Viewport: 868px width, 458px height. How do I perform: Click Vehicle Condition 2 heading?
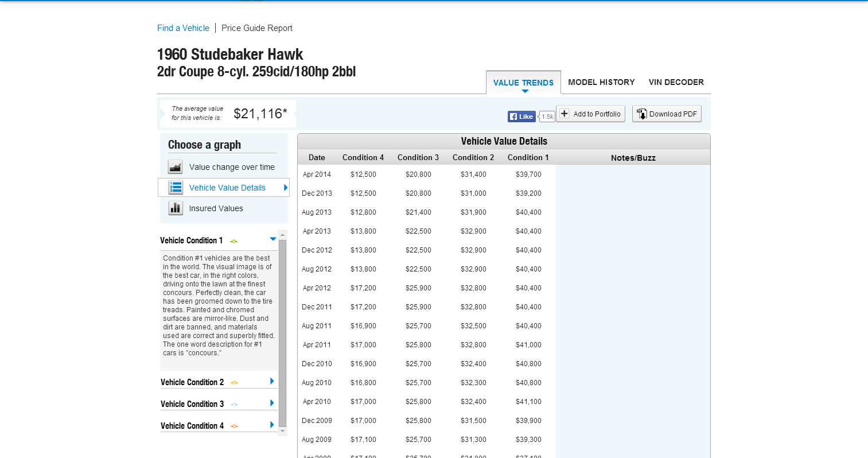(192, 382)
